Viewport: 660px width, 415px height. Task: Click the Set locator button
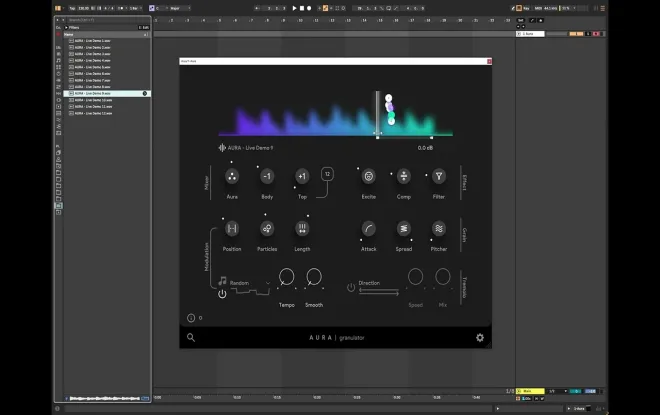521,20
